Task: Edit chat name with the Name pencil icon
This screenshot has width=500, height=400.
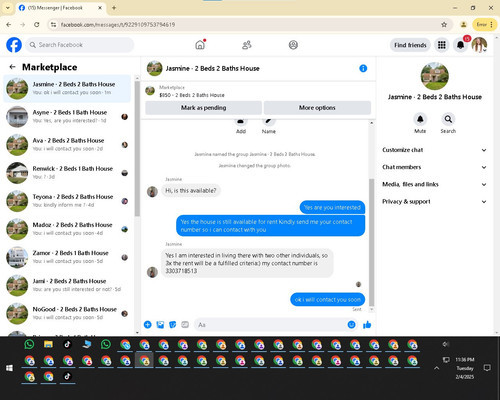Action: pyautogui.click(x=269, y=125)
